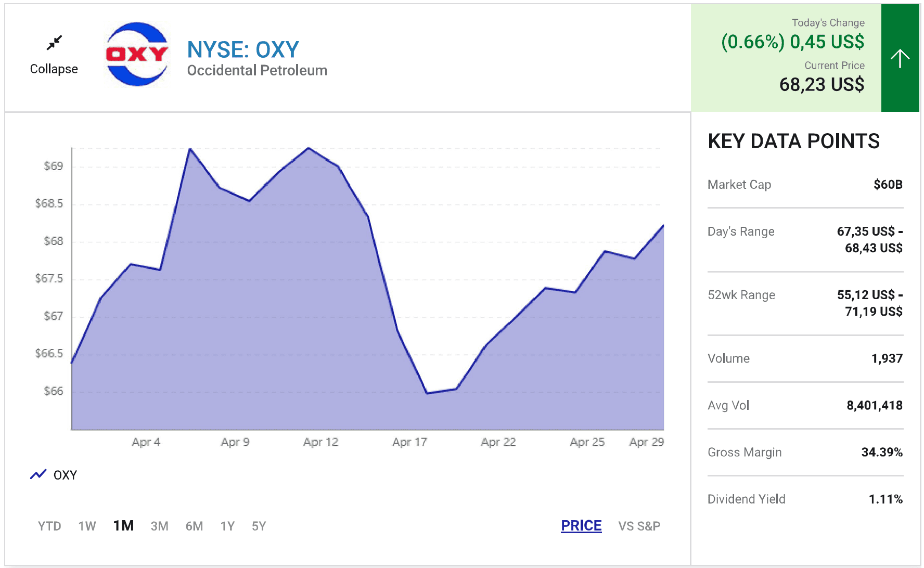
Task: Click the 52wk Range label
Action: (741, 295)
